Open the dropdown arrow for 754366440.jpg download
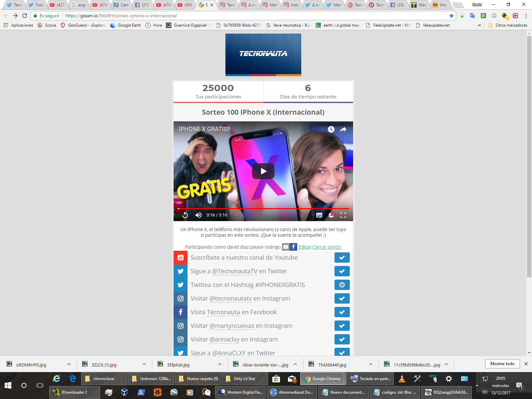532x399 pixels. tap(371, 364)
